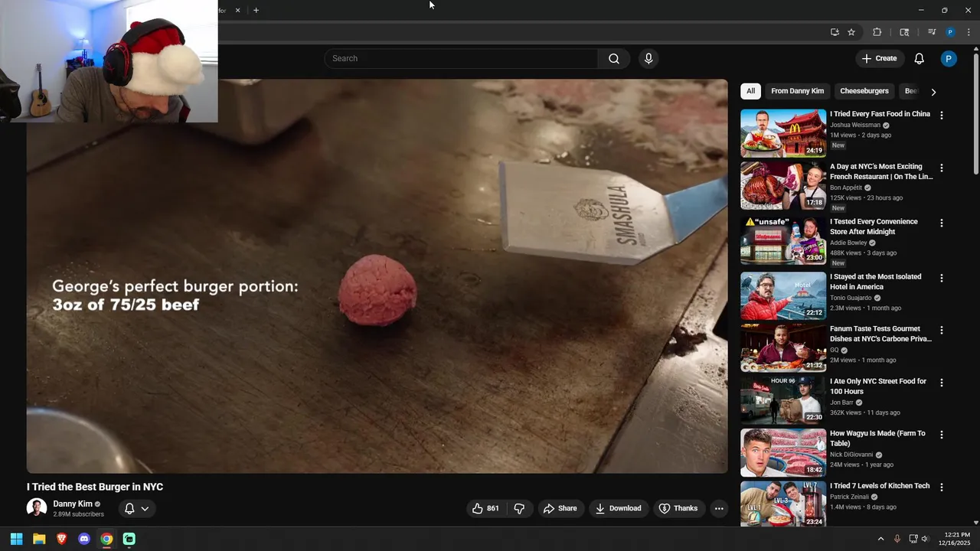The width and height of the screenshot is (980, 551).
Task: Open options for I Tested Every Convenience Store video
Action: (942, 223)
